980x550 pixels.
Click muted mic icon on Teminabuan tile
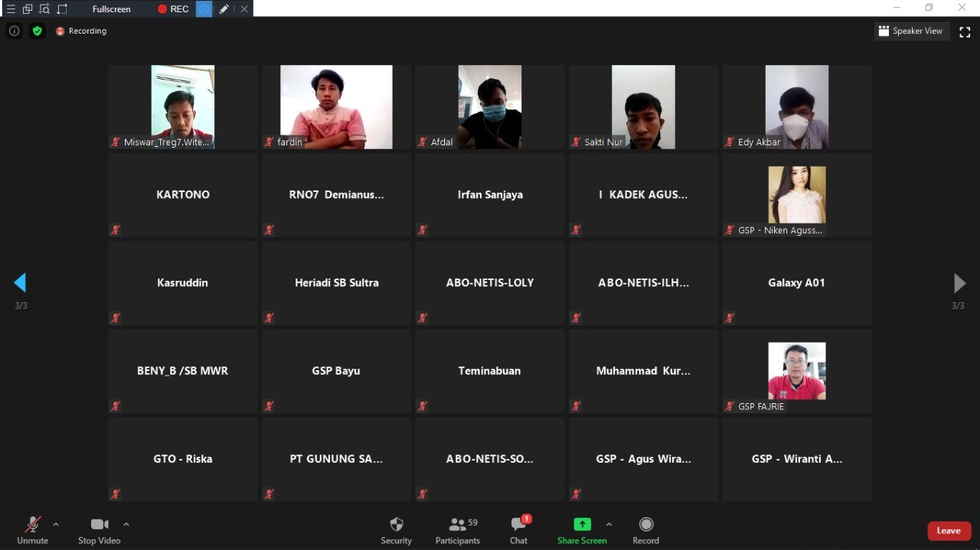tap(423, 406)
